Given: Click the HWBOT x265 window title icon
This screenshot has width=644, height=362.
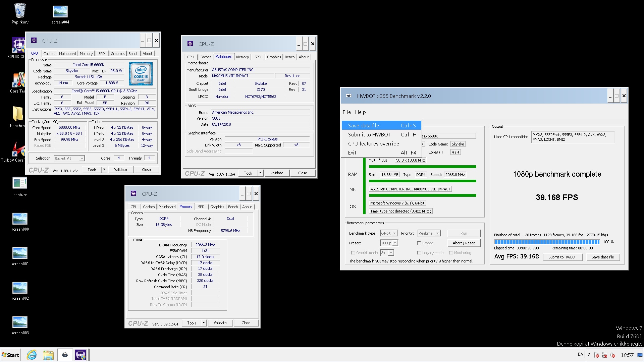Looking at the screenshot, I should coord(349,96).
